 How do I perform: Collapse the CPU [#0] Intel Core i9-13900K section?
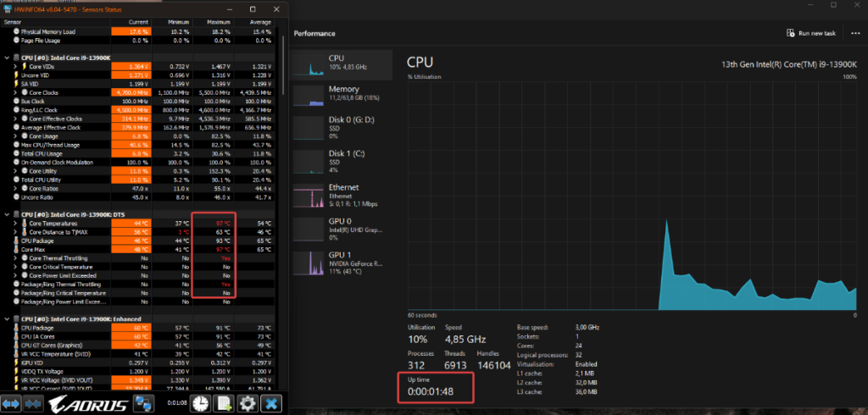7,58
